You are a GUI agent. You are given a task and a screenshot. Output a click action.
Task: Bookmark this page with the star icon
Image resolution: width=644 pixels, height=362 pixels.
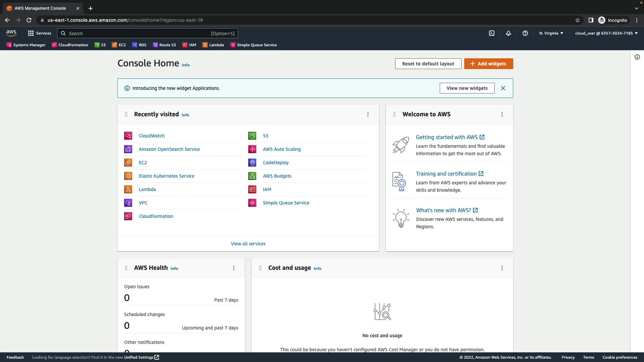[578, 20]
